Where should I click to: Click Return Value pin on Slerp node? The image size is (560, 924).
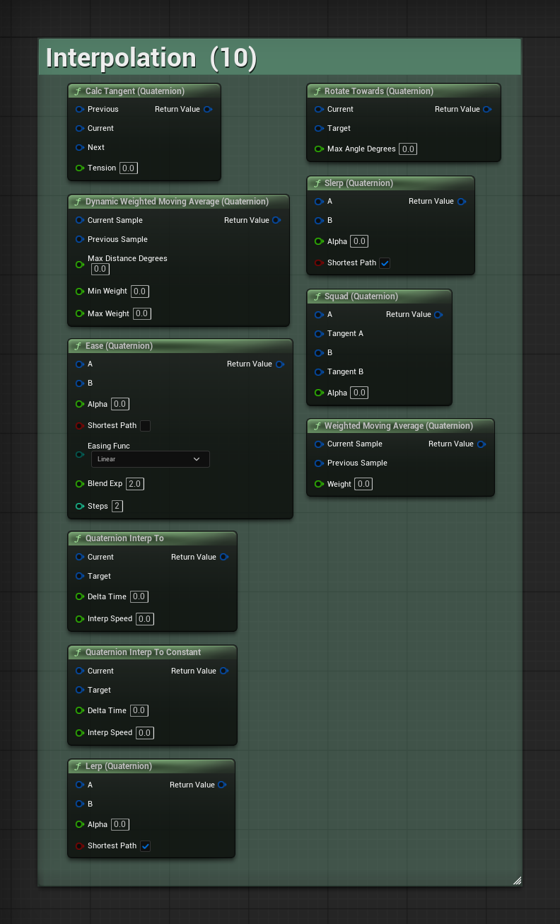pos(461,201)
